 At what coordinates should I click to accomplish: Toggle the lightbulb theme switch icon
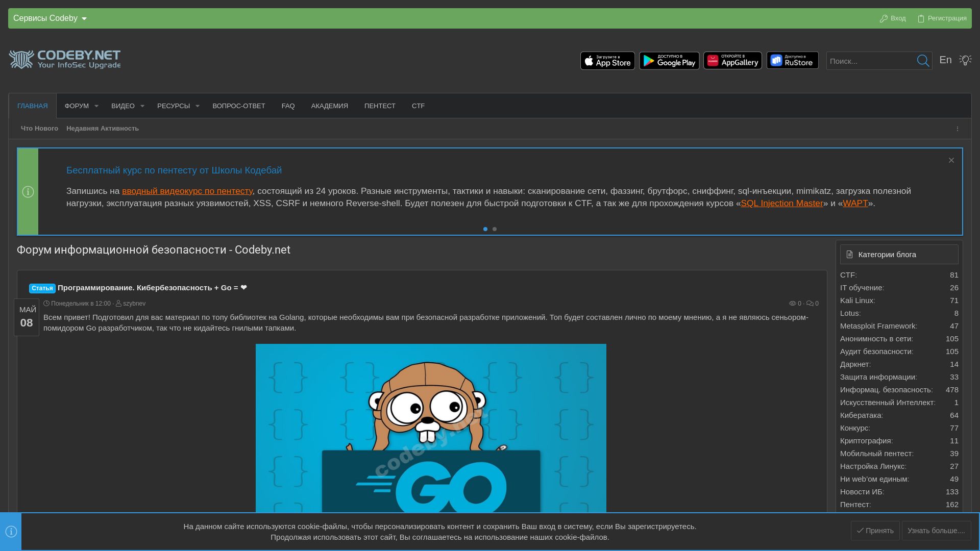click(965, 60)
